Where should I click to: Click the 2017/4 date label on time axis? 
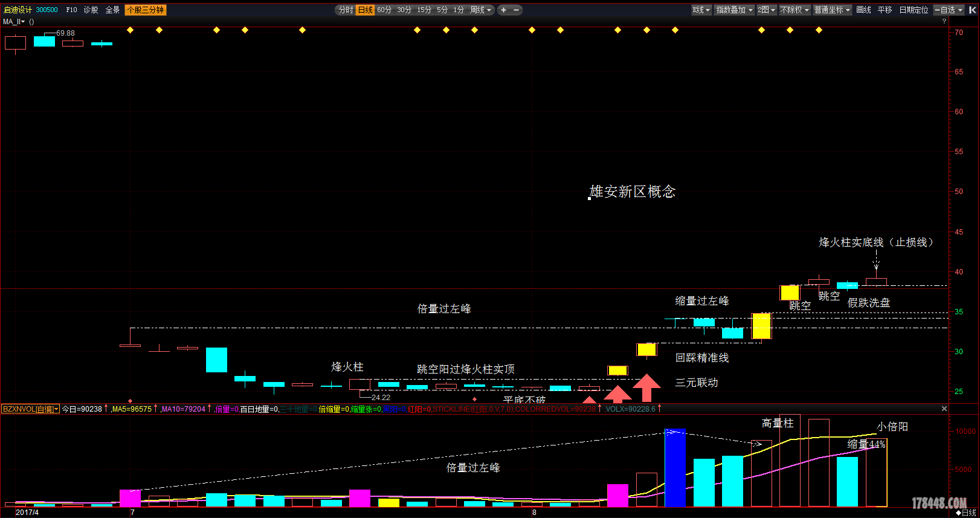(x=27, y=513)
